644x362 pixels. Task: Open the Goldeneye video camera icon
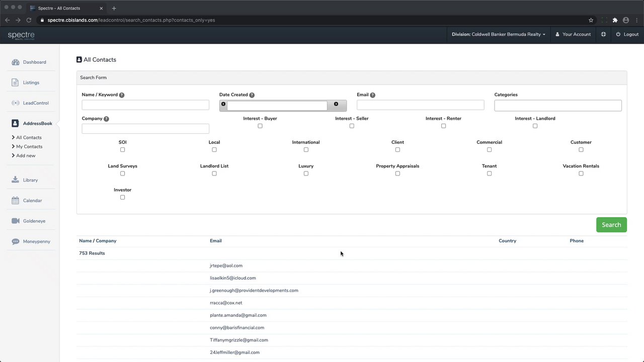(15, 221)
